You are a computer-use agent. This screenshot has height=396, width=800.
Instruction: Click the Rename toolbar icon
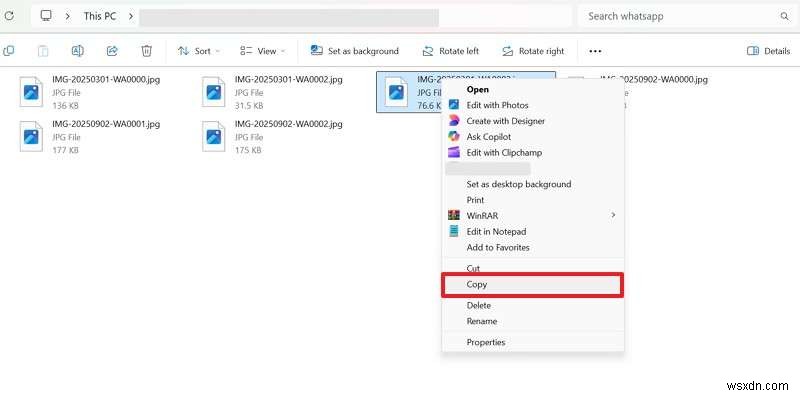[x=78, y=51]
